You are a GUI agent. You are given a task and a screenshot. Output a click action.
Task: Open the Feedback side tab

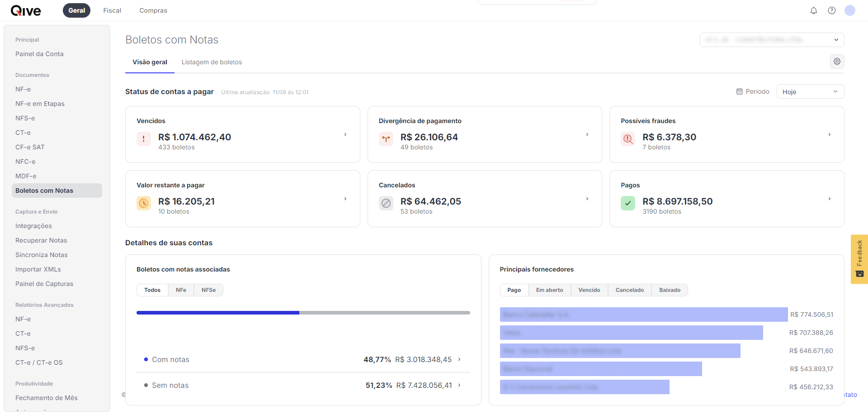(859, 259)
